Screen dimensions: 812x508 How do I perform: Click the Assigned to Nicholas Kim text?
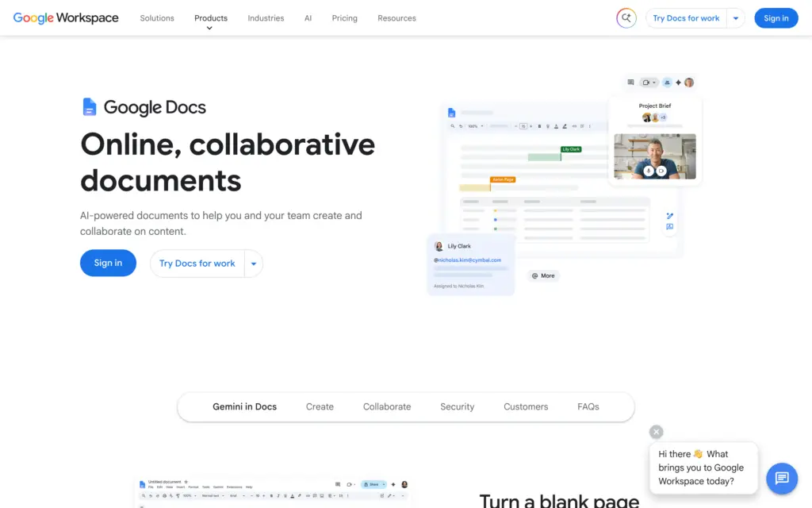tap(459, 286)
